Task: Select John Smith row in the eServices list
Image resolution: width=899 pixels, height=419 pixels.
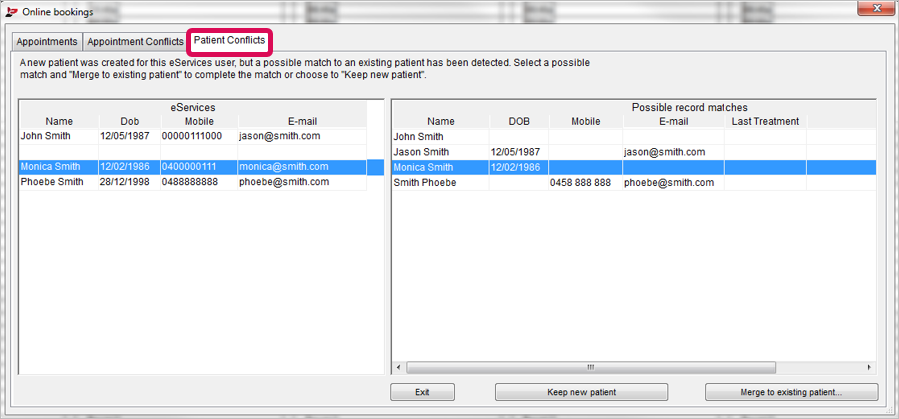Action: pos(193,136)
